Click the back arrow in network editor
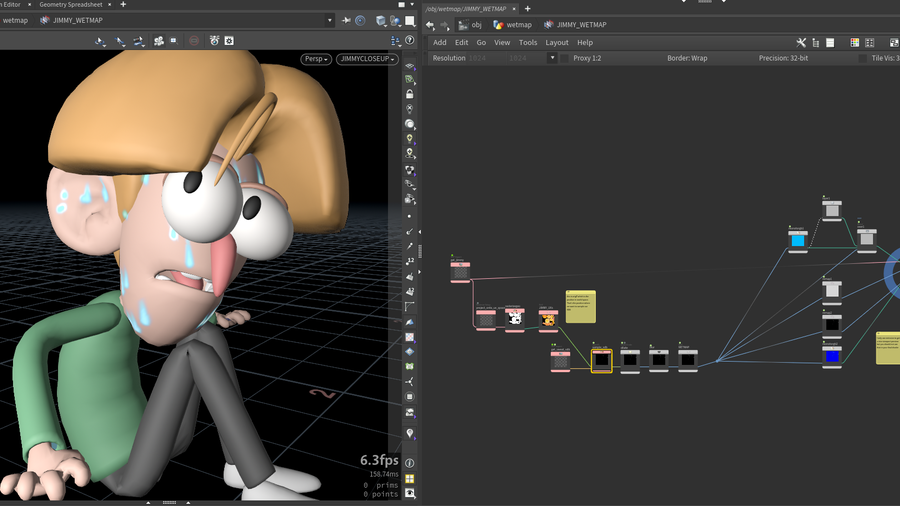 (430, 25)
